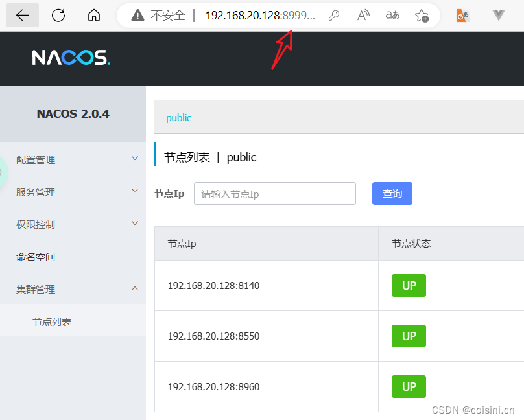Open the Google Translate extension icon
Image resolution: width=524 pixels, height=420 pixels.
coord(463,16)
